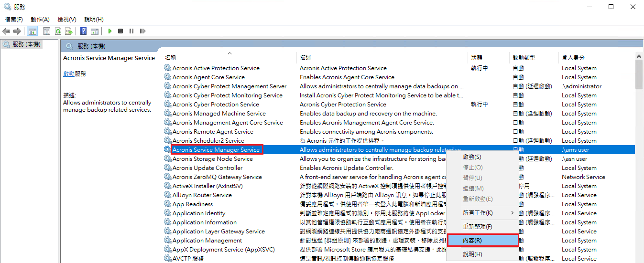
Task: Click gear icon beside Acronis Scheduler2 Service
Action: [167, 140]
